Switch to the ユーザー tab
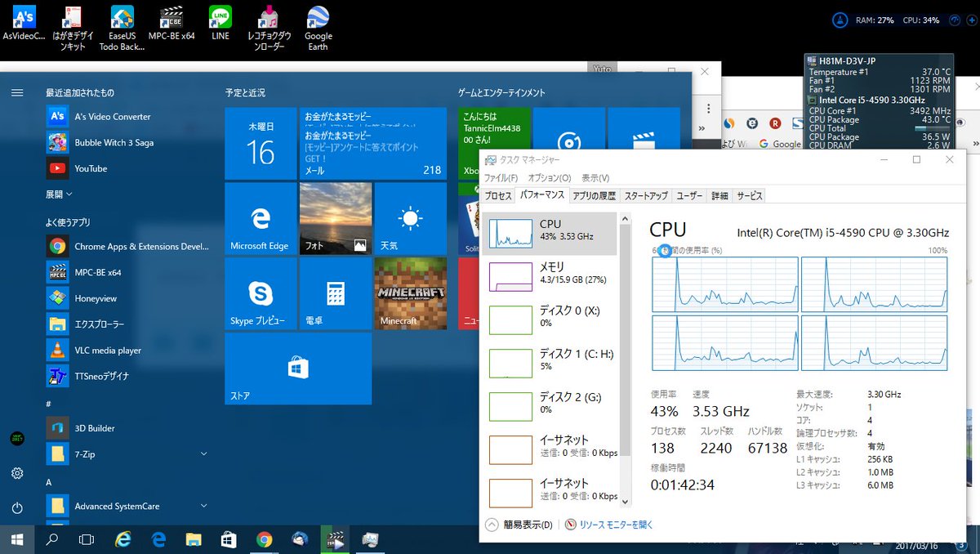The image size is (980, 554). click(690, 196)
